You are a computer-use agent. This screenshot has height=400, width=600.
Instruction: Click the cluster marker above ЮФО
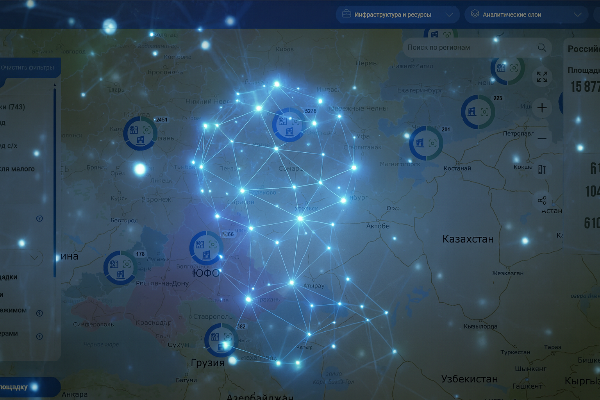(205, 246)
